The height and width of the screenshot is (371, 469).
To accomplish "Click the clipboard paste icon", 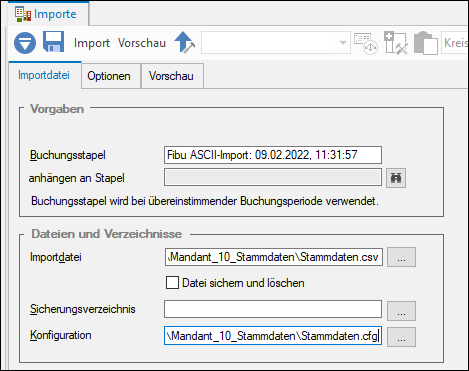I will point(425,43).
